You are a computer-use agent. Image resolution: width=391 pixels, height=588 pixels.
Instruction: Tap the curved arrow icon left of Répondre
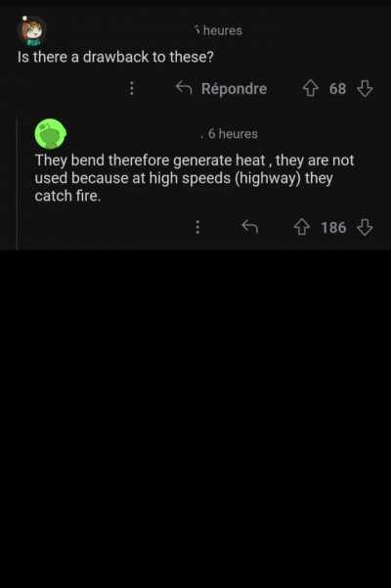pos(184,88)
